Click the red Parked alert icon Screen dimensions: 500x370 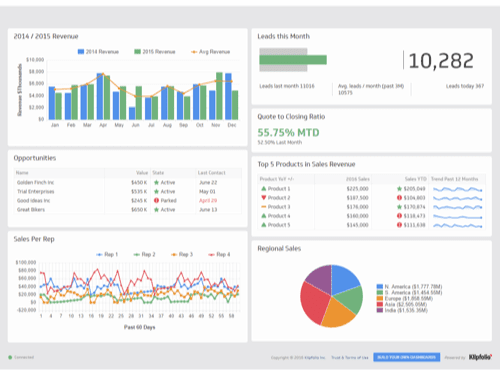pyautogui.click(x=156, y=200)
